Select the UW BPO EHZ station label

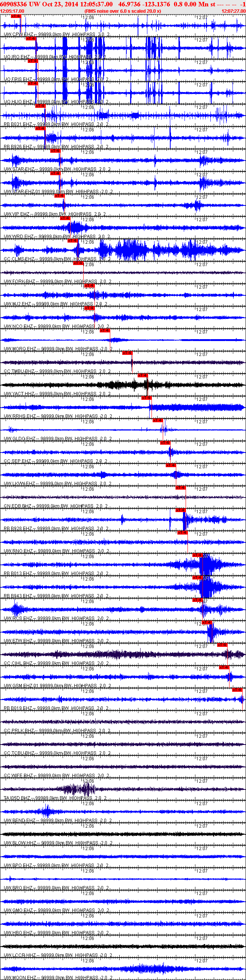pyautogui.click(x=56, y=865)
